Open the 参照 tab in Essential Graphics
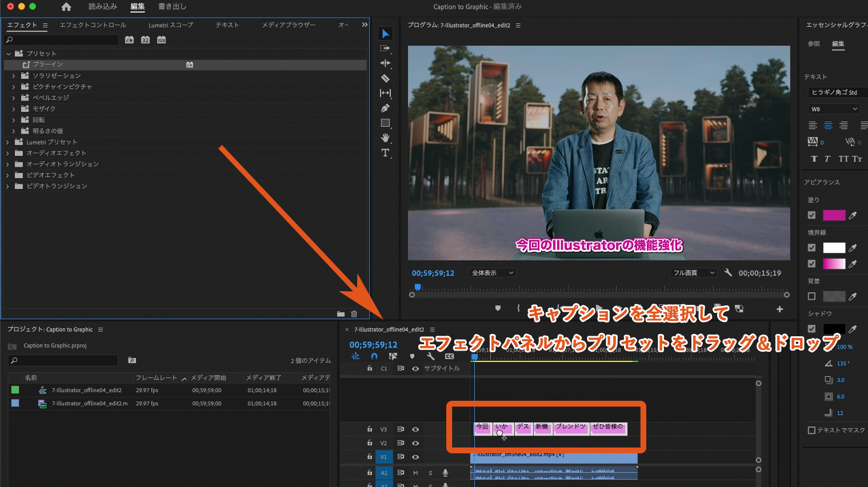The height and width of the screenshot is (487, 868). pyautogui.click(x=814, y=44)
